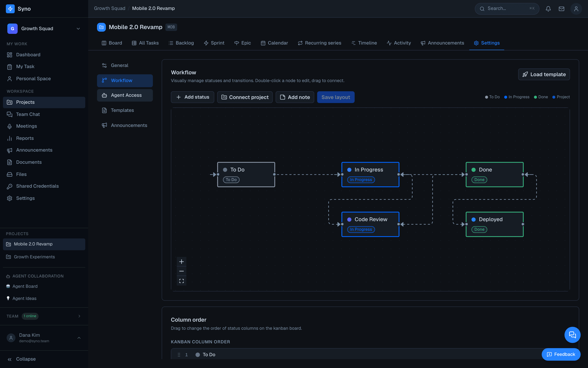588x368 pixels.
Task: Open Templates settings section
Action: [125, 110]
